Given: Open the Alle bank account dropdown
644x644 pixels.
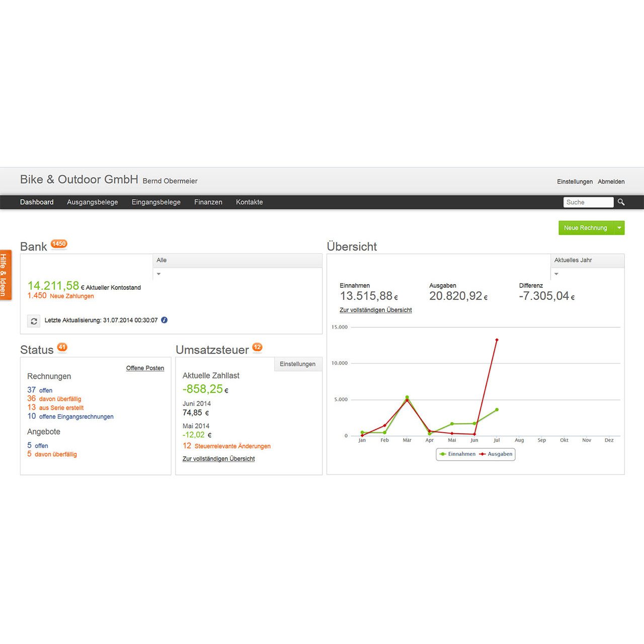Looking at the screenshot, I should pos(237,267).
